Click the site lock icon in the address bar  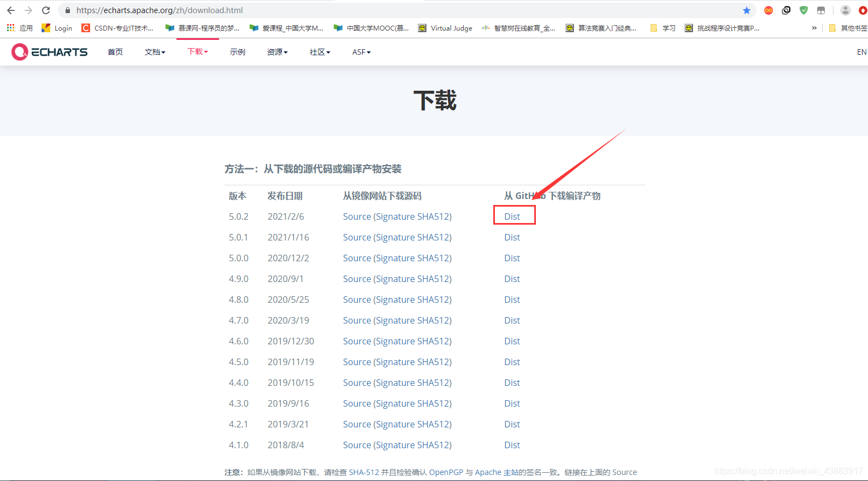tap(68, 10)
